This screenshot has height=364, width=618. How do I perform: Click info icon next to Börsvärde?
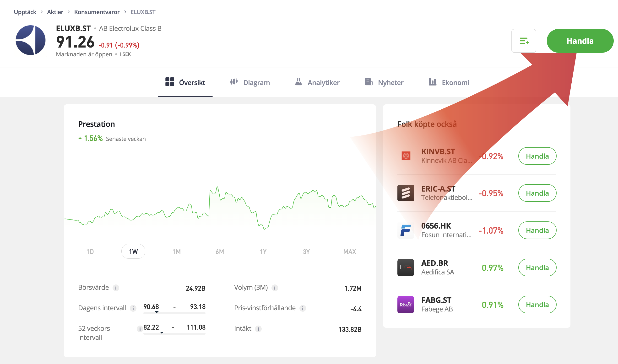pos(116,288)
